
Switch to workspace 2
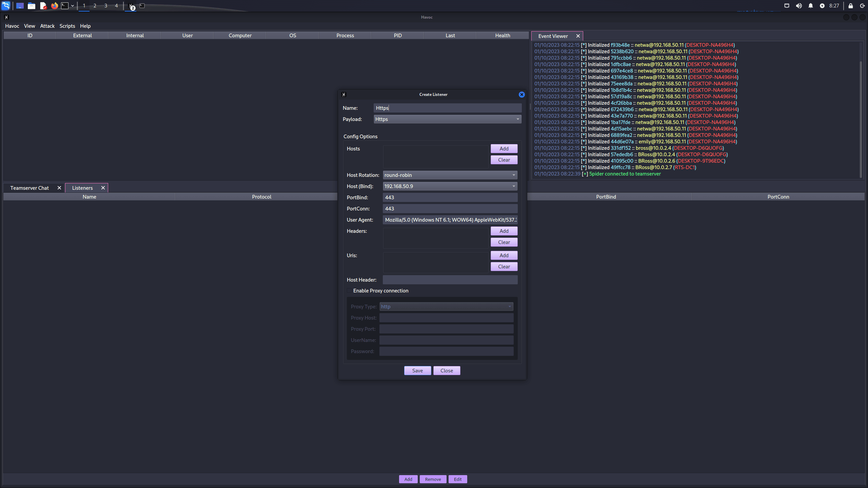click(x=95, y=6)
